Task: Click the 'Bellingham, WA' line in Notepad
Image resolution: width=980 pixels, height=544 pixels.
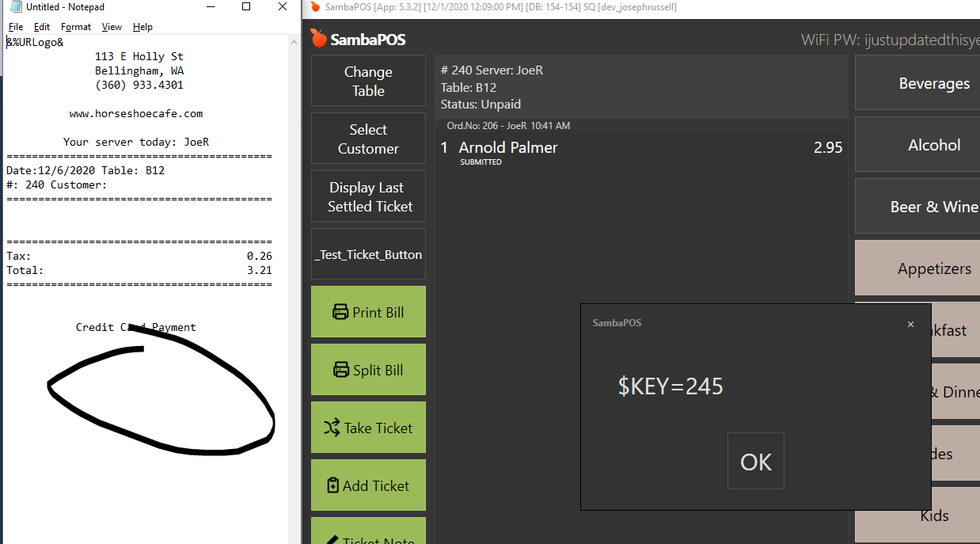Action: coord(139,70)
